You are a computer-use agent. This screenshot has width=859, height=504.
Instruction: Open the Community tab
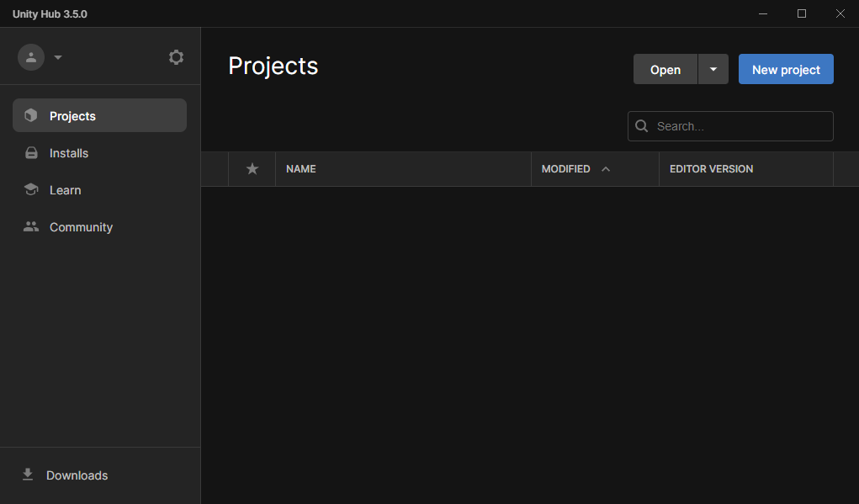pos(100,227)
